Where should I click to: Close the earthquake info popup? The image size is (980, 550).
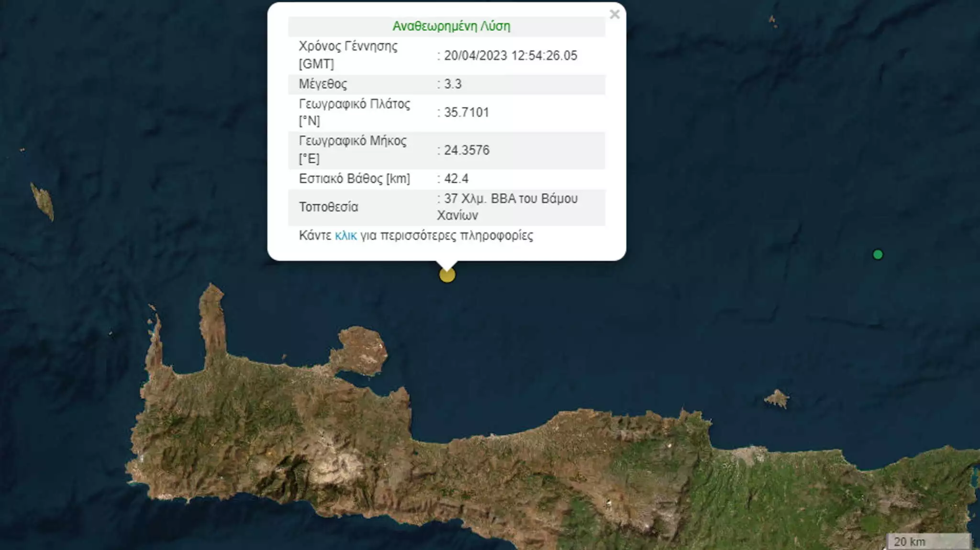pyautogui.click(x=614, y=14)
